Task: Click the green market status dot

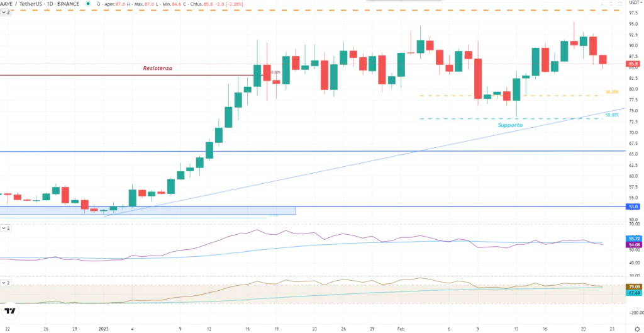Action: [88, 4]
